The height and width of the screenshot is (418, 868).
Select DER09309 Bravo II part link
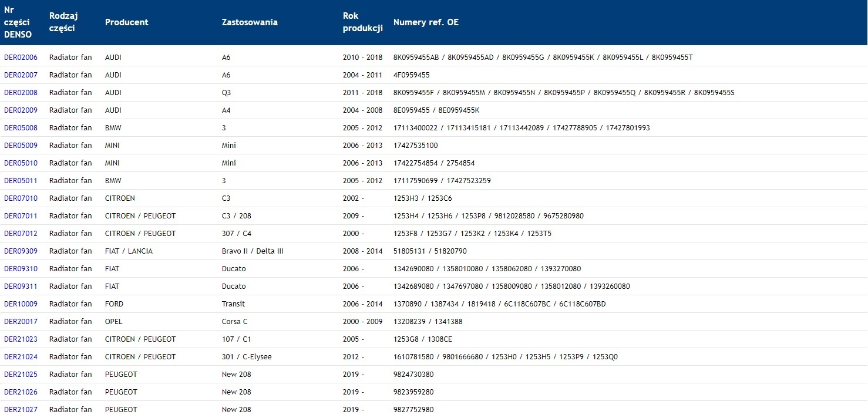21,251
